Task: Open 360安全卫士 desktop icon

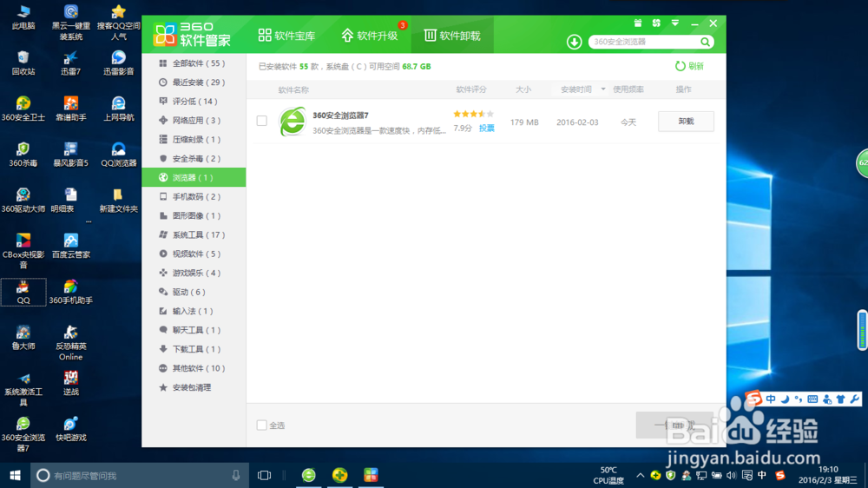Action: 23,109
